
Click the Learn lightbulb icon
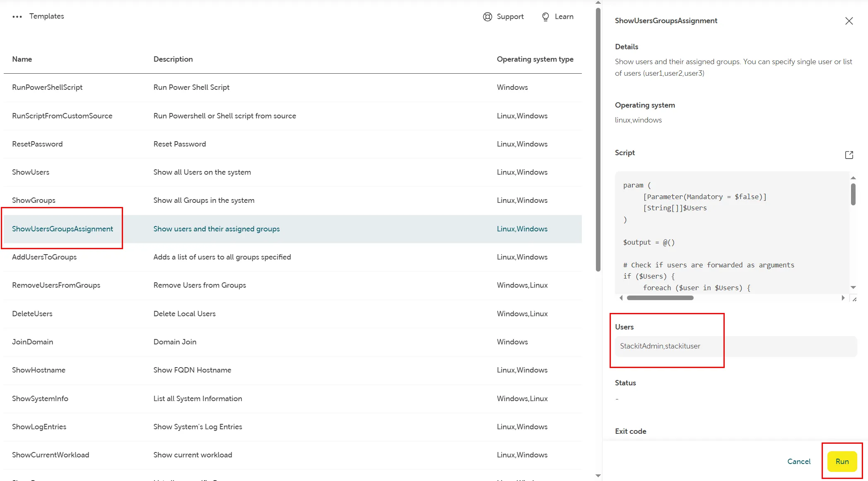(x=545, y=17)
